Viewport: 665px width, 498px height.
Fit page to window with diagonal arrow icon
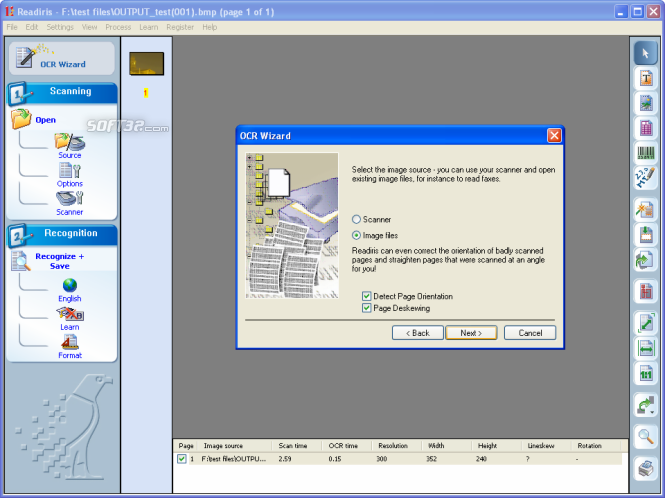tap(645, 324)
